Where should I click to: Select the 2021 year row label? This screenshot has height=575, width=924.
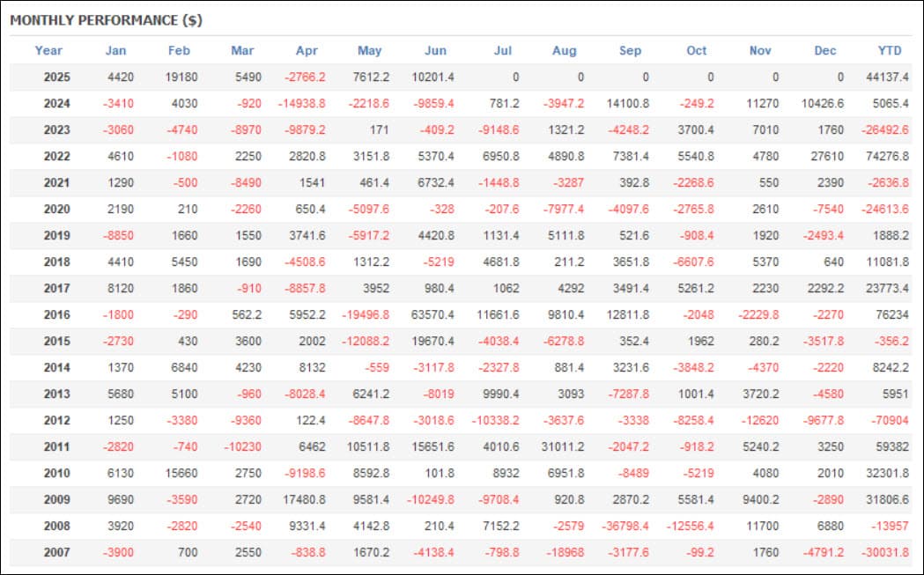(56, 182)
